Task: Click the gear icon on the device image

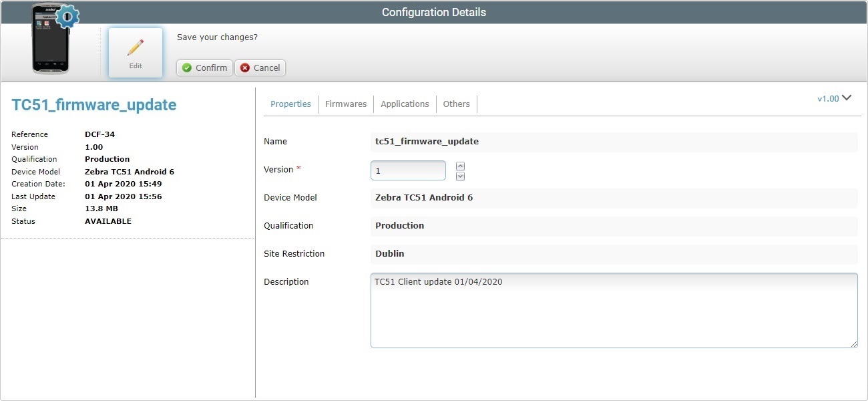Action: tap(67, 17)
